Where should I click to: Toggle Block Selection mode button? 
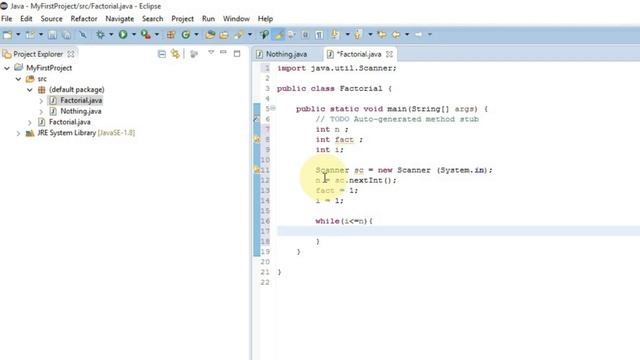pos(305,35)
